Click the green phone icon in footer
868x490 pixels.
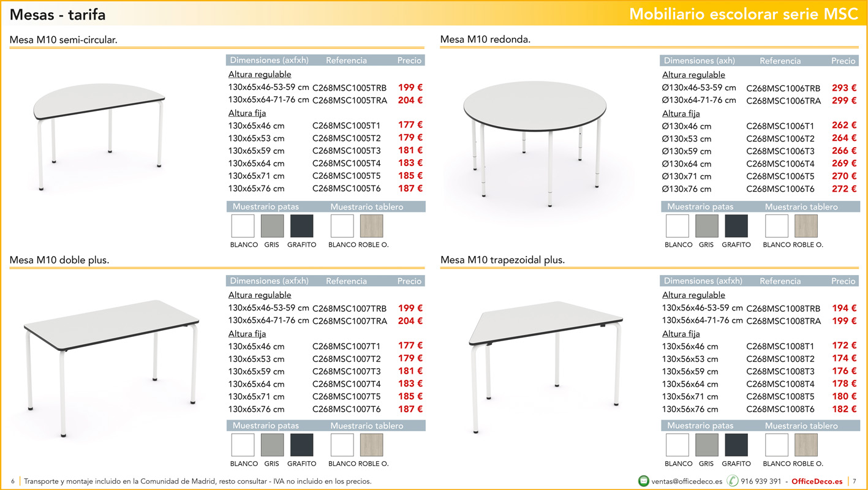tap(732, 481)
